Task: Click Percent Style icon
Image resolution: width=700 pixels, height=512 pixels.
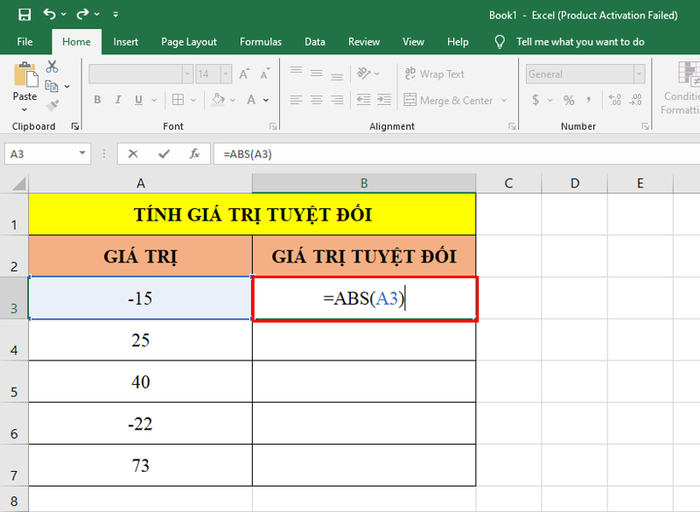Action: 569,100
